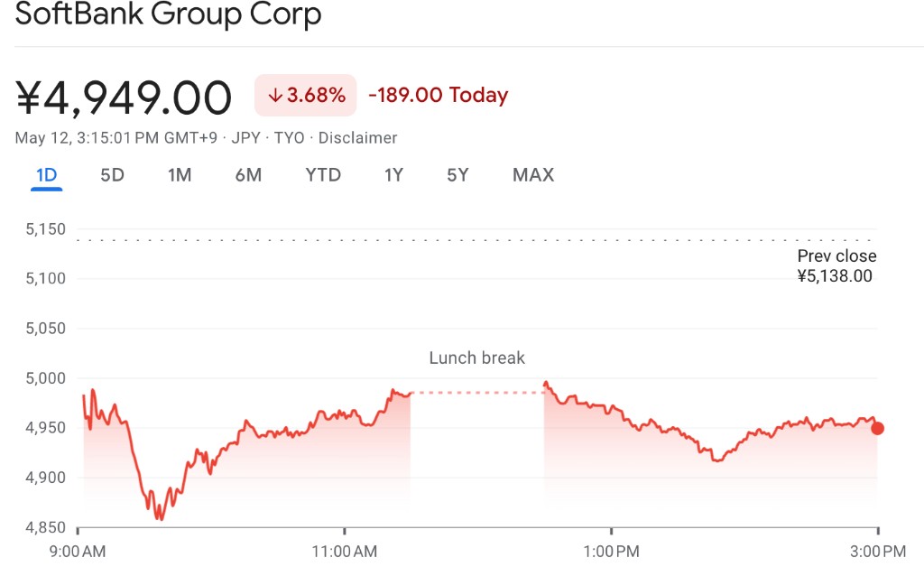Click the 11:00 AM time axis marker
The image size is (924, 576).
[345, 551]
